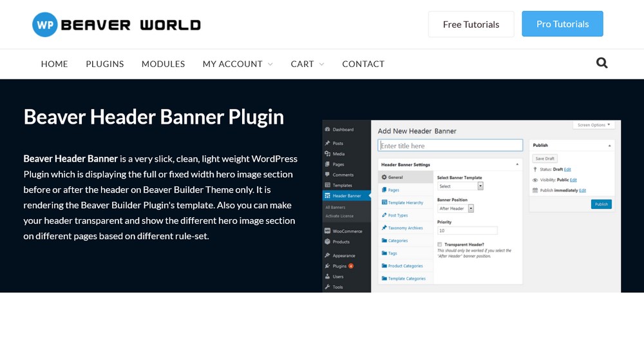
Task: Expand the MY ACCOUNT menu chevron
Action: [270, 64]
